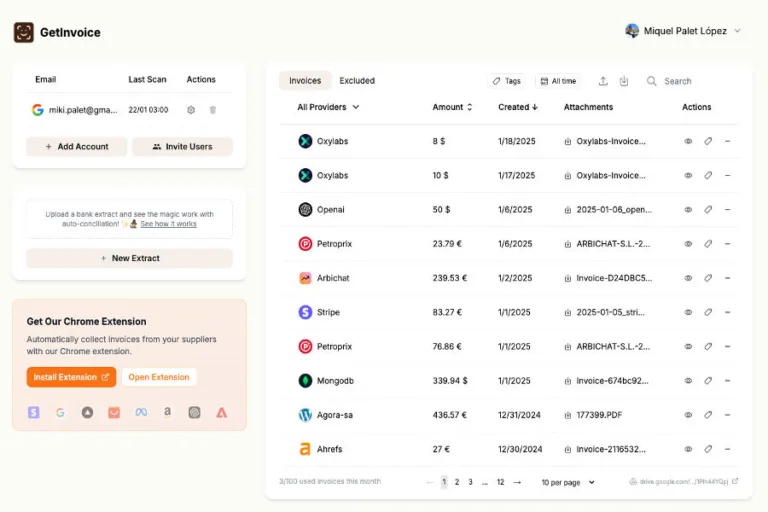
Task: Switch to the Invoices tab
Action: [305, 80]
